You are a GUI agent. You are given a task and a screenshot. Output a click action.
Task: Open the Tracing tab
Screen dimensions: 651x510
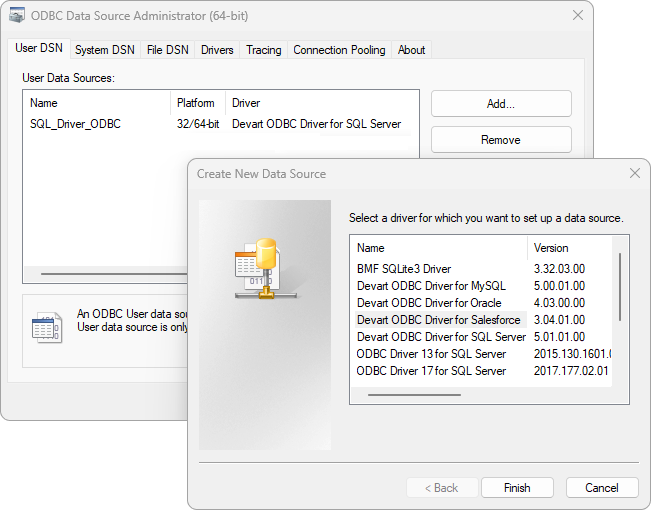[x=263, y=50]
